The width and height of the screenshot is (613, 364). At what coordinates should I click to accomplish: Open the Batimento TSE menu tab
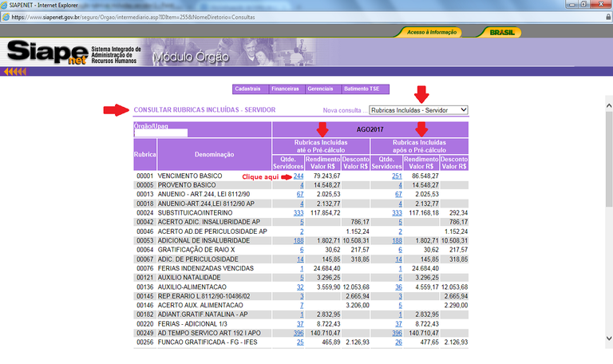click(x=361, y=89)
